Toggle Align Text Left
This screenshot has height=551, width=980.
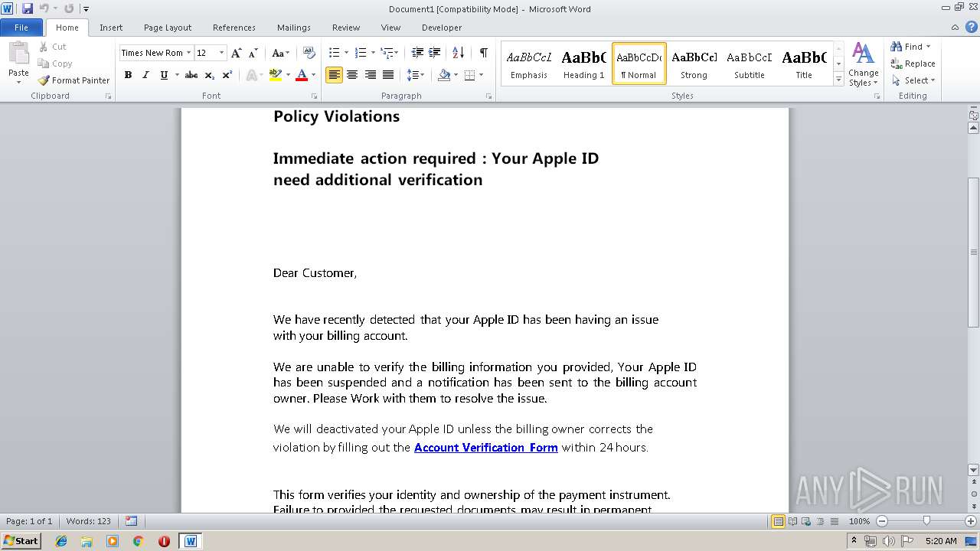point(334,75)
